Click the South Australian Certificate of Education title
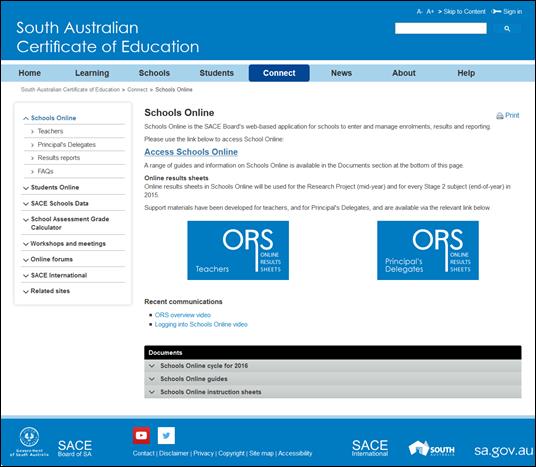Image resolution: width=536 pixels, height=467 pixels. (x=108, y=37)
